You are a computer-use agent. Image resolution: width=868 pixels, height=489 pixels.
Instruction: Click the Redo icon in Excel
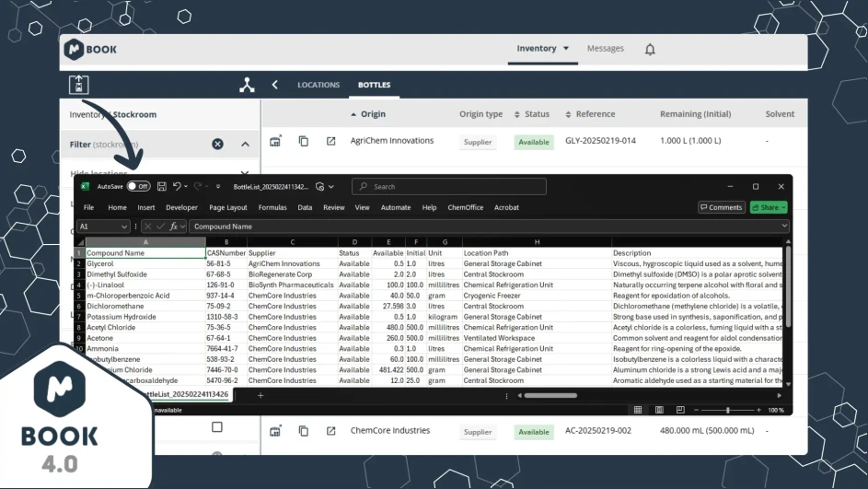(198, 187)
